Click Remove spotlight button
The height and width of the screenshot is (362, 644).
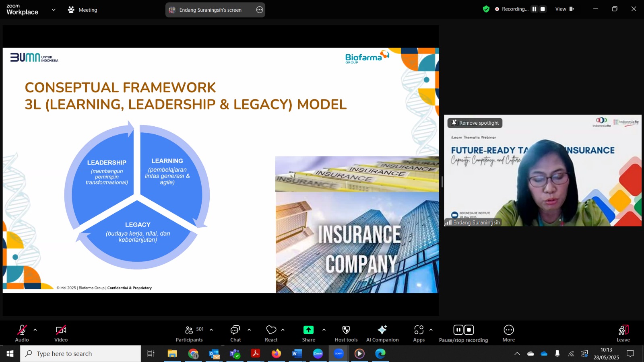pyautogui.click(x=475, y=123)
